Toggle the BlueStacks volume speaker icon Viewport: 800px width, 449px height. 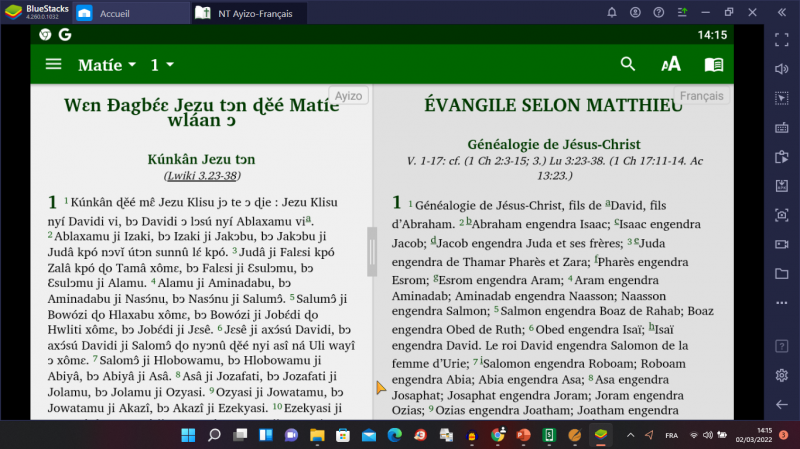pyautogui.click(x=782, y=69)
